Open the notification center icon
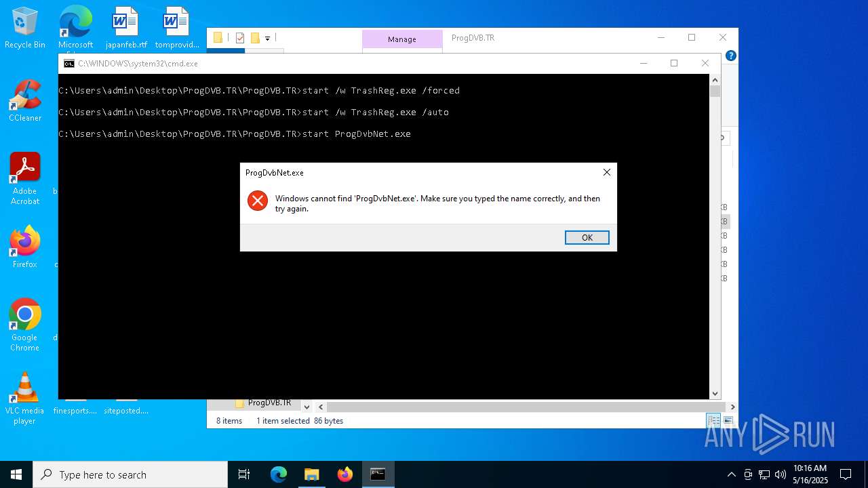 pos(846,474)
